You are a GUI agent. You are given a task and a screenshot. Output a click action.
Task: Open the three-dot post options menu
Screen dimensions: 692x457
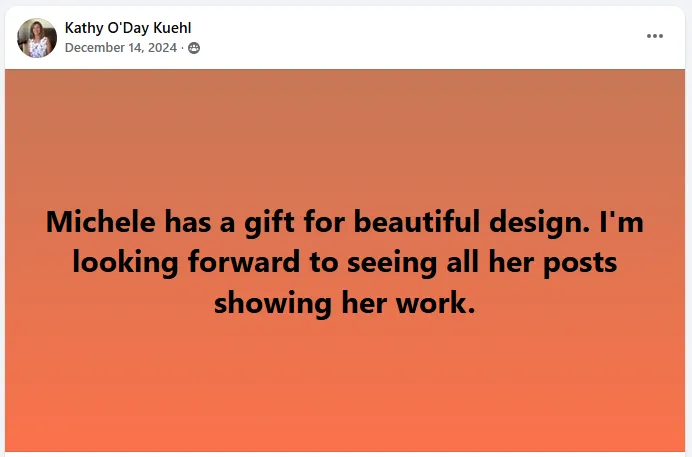point(655,36)
